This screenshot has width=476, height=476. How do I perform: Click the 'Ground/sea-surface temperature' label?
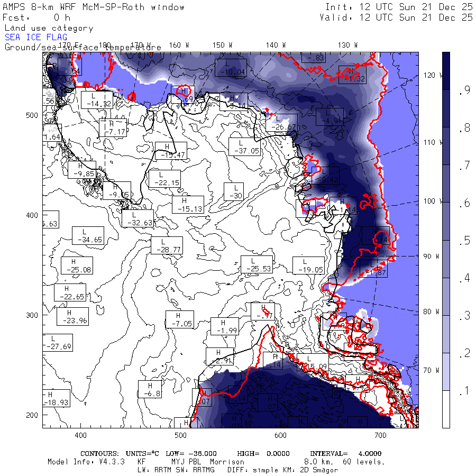[83, 48]
